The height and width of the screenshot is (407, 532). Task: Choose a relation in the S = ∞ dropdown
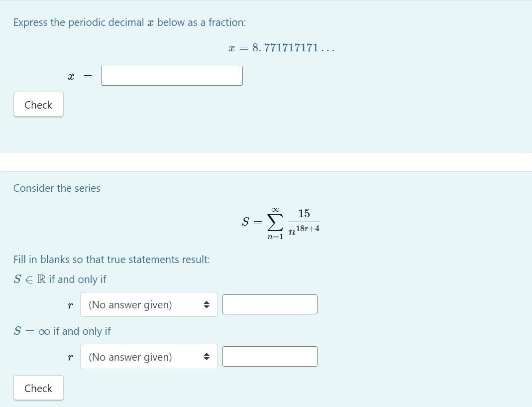[148, 357]
